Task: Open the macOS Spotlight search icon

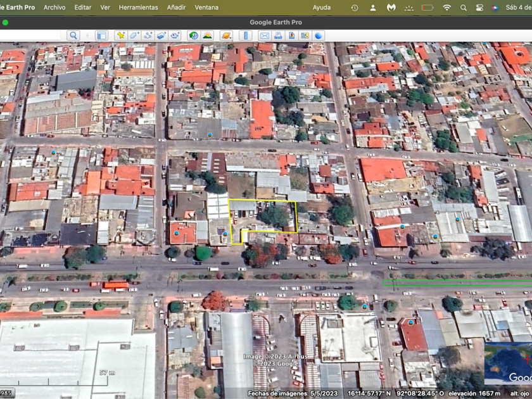Action: pos(463,8)
